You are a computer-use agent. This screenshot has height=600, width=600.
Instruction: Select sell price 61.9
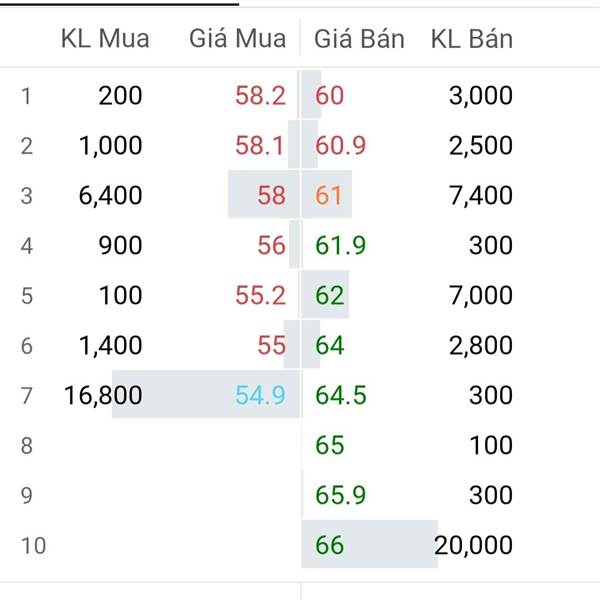[x=341, y=245]
